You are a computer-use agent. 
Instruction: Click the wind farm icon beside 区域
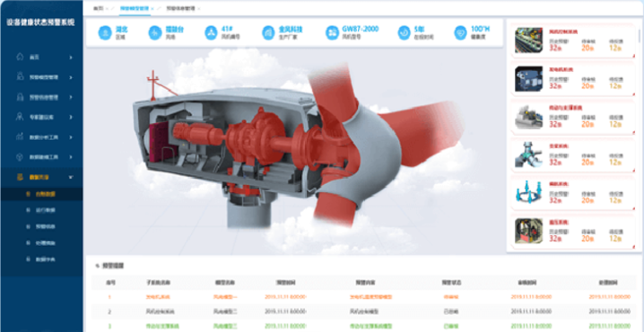tap(155, 32)
